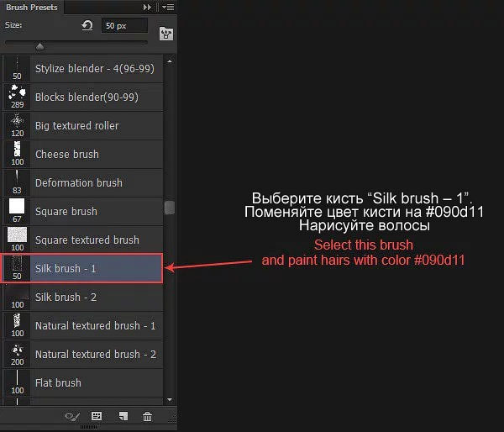Select Blocks blender(90-99) preset
This screenshot has height=432, width=504.
82,97
